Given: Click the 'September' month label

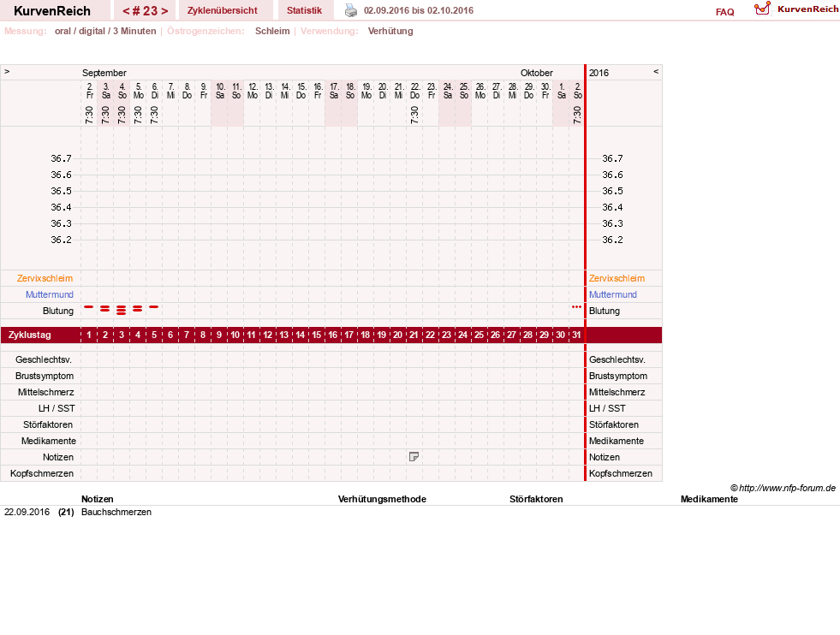Looking at the screenshot, I should 104,73.
